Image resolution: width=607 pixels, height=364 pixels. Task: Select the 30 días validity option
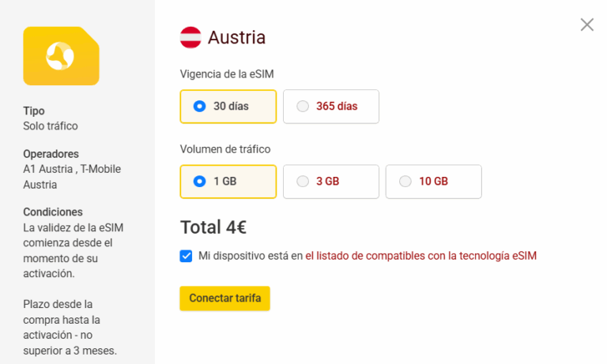click(x=228, y=107)
